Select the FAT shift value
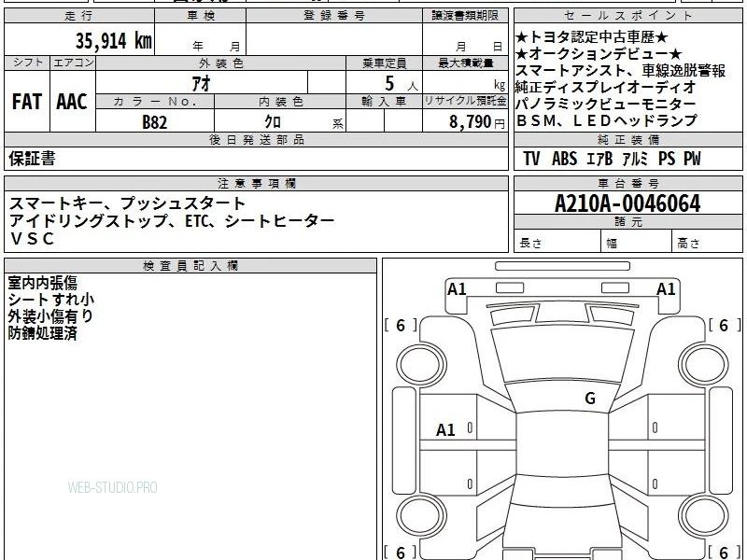 [27, 102]
